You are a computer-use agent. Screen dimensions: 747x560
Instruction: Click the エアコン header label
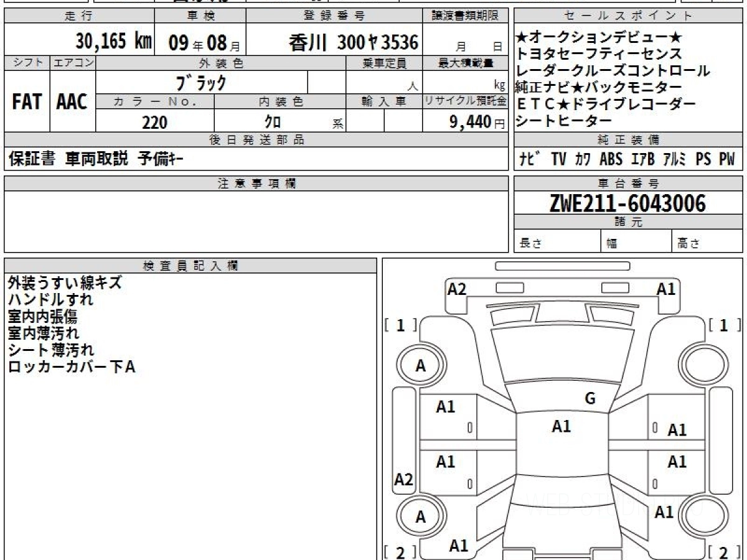(x=73, y=63)
